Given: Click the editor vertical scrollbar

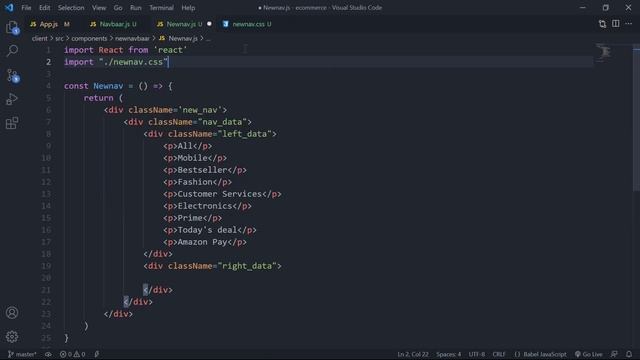Looking at the screenshot, I should 636,118.
